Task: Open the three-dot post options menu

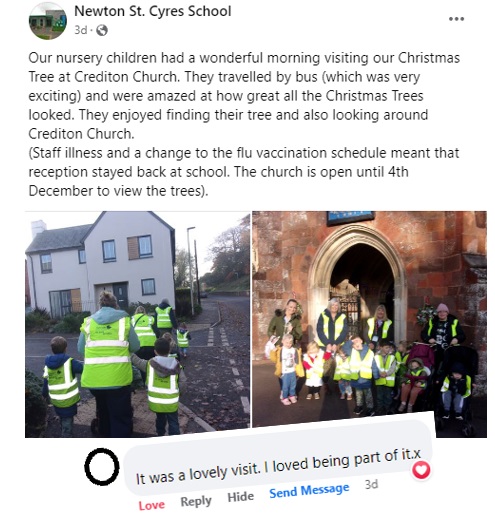Action: coord(456,19)
